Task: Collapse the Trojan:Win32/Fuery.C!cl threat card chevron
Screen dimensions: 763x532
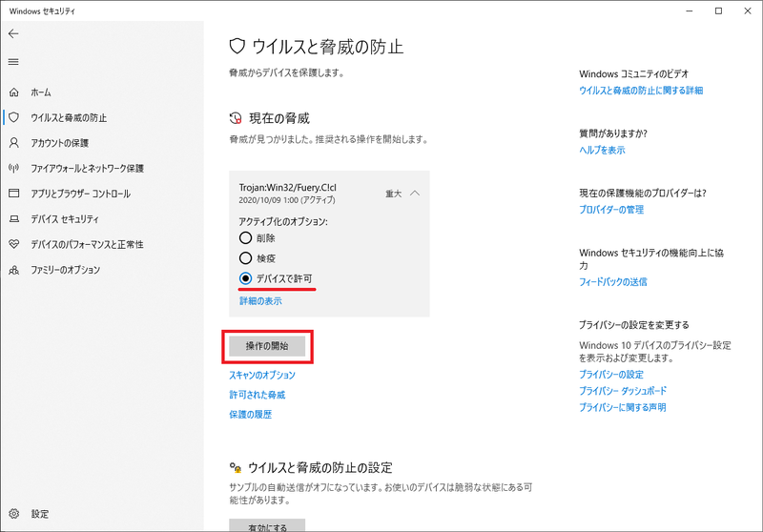Action: point(415,193)
